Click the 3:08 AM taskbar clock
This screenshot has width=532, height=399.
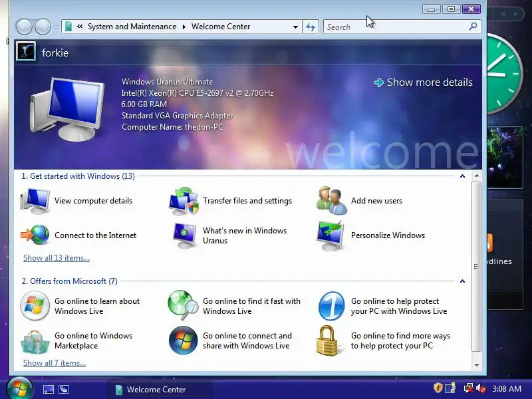click(507, 388)
